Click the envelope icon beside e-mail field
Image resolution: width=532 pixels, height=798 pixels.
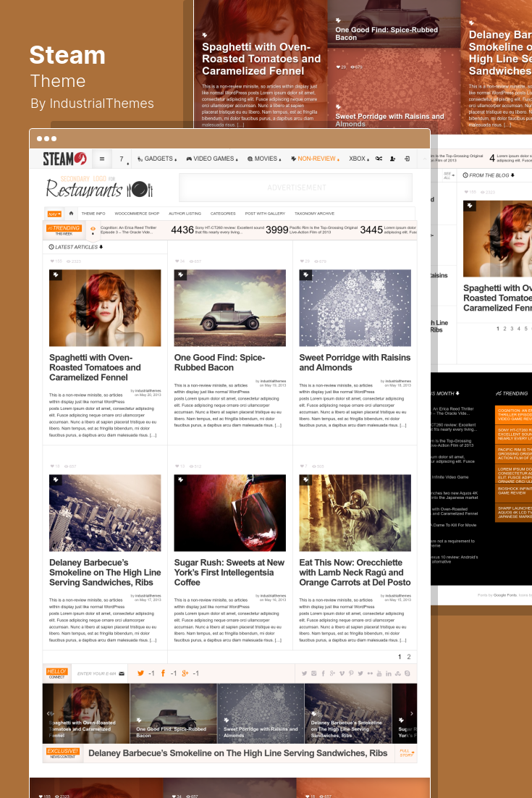[x=122, y=674]
